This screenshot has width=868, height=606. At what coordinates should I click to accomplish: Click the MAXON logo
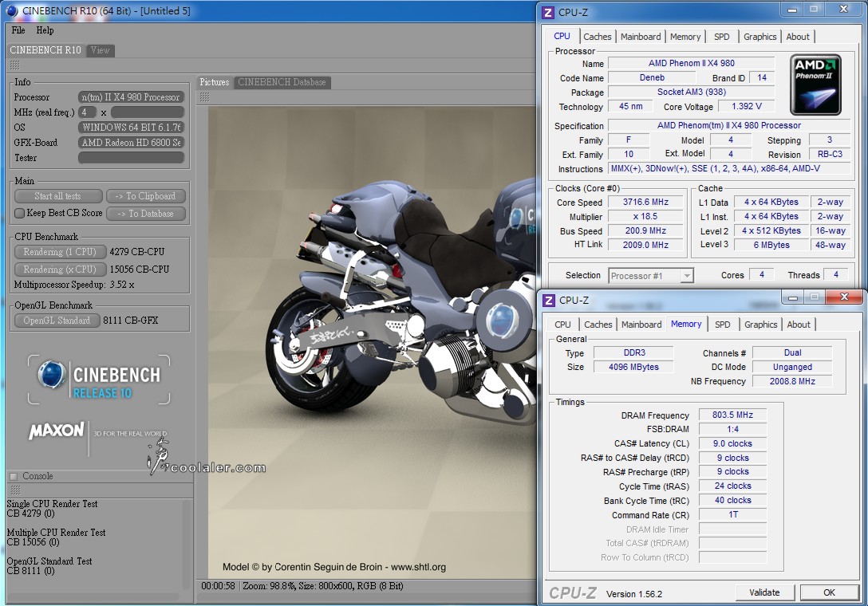coord(57,431)
